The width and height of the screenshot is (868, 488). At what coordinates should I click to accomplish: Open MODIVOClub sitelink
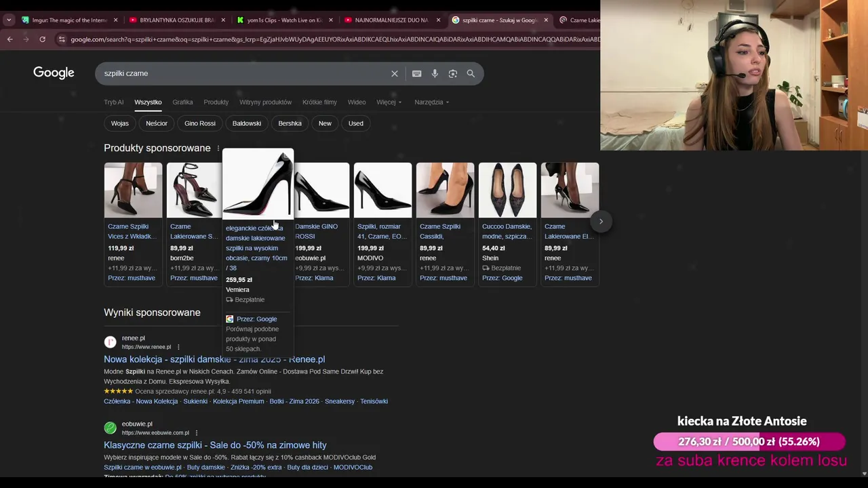coord(353,467)
